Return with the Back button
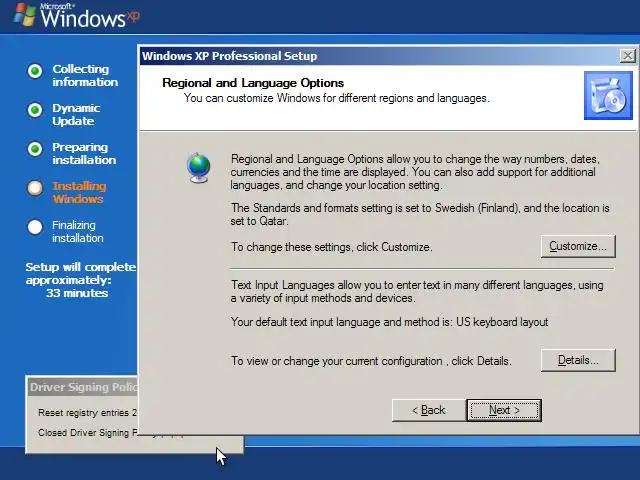Viewport: 640px width, 480px height. click(429, 410)
